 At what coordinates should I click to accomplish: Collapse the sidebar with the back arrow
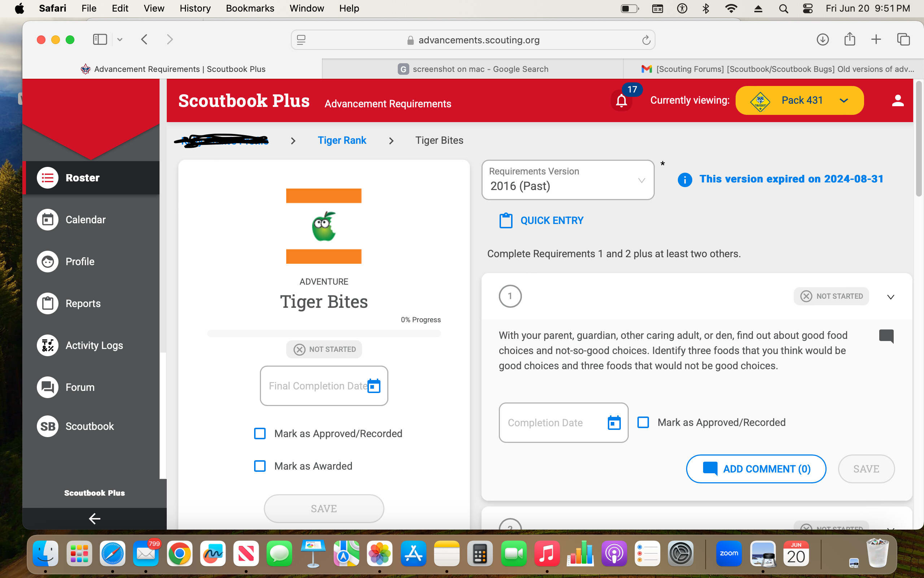(94, 518)
